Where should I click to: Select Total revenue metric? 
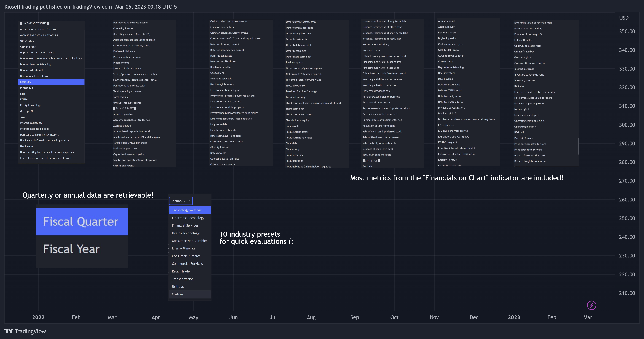(121, 97)
